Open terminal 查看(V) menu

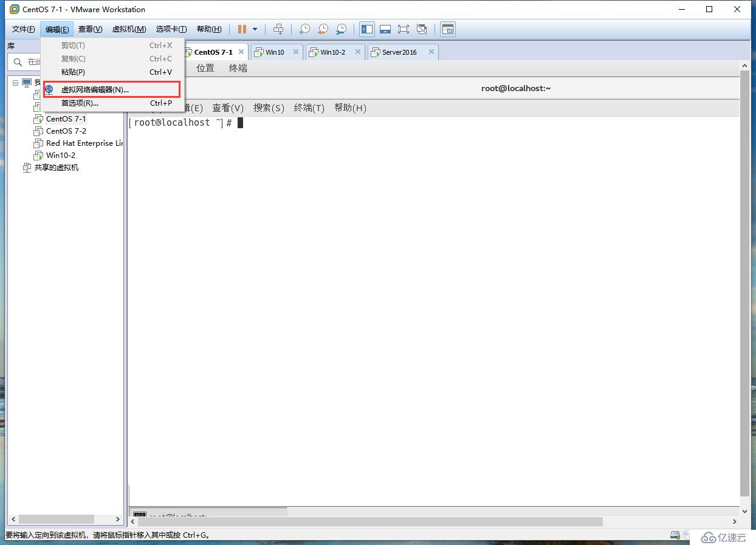coord(228,108)
